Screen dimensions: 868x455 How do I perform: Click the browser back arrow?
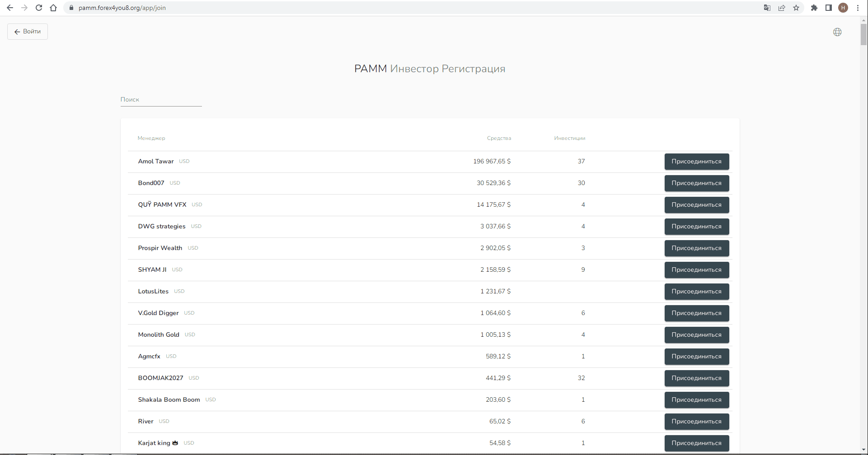10,8
